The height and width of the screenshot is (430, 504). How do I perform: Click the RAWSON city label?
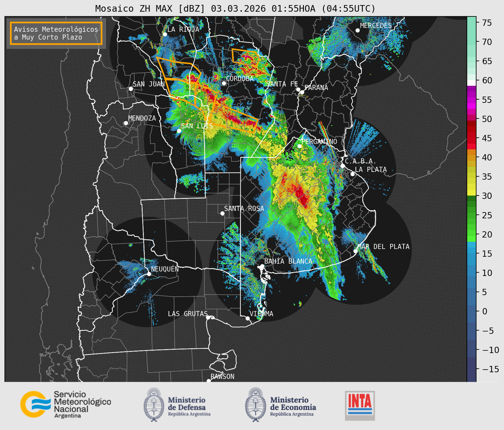click(x=222, y=376)
